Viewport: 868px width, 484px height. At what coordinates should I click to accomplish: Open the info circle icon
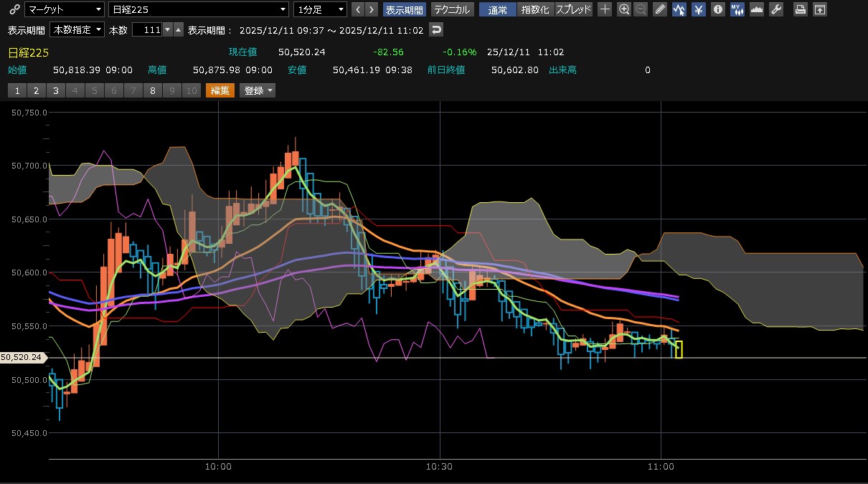(718, 9)
